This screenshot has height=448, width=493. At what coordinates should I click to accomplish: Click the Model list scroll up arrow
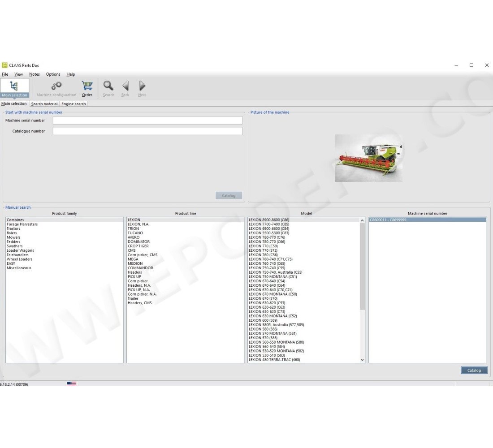pyautogui.click(x=362, y=220)
